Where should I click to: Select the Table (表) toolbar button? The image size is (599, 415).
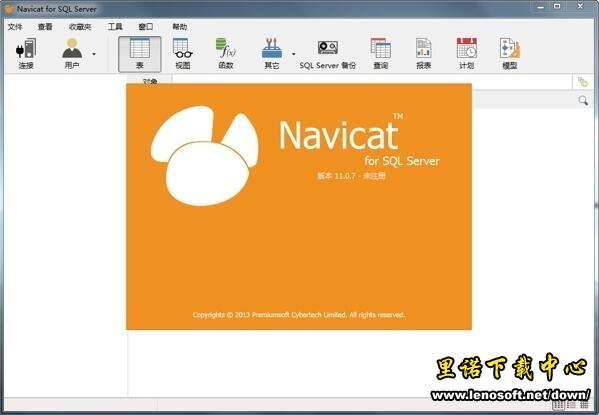tap(140, 54)
